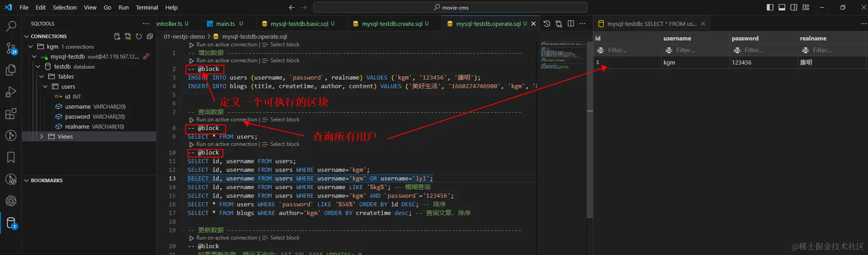Click the editor vertical scrollbar thumb
This screenshot has height=255, width=868.
pyautogui.click(x=590, y=130)
